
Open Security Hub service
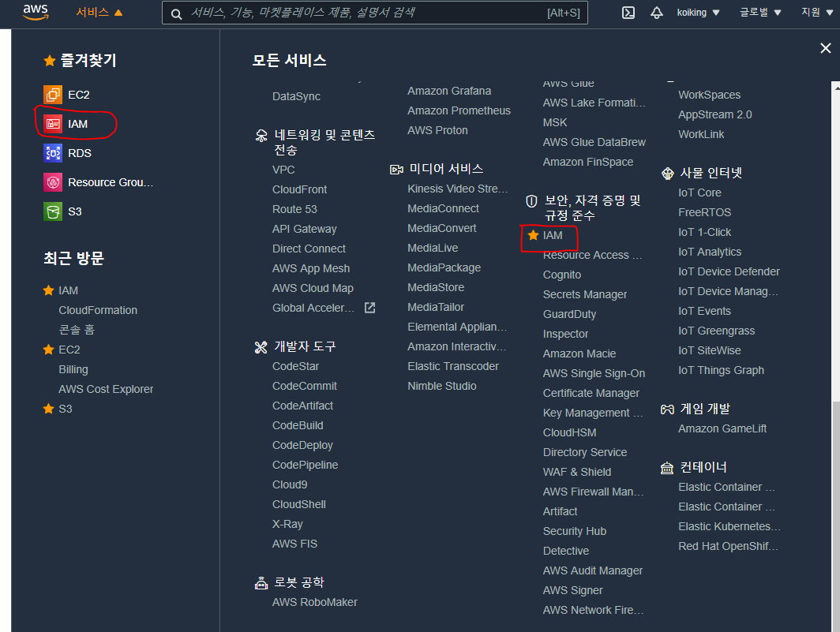[574, 531]
